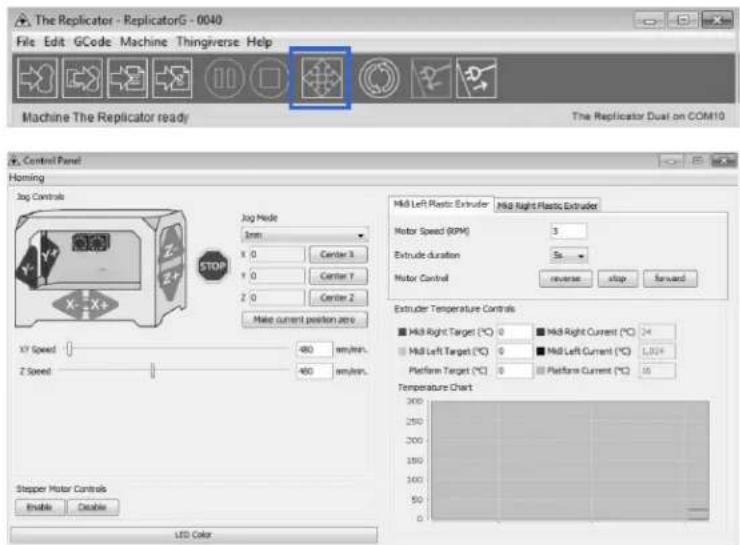
Task: Click the LED Color button
Action: (x=193, y=535)
